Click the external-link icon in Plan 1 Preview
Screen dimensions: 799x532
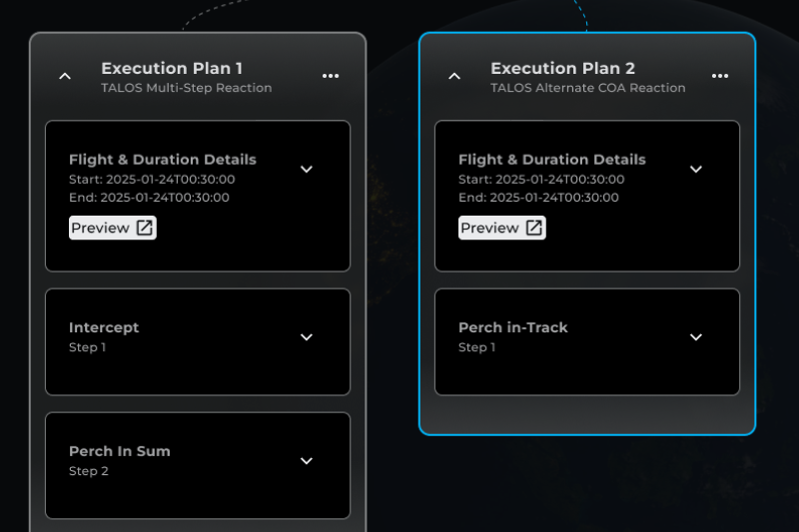(x=144, y=228)
